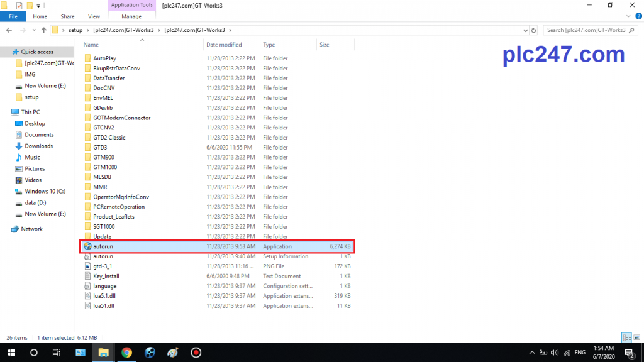Image resolution: width=644 pixels, height=362 pixels.
Task: Select the Key_Install text document icon
Action: (87, 277)
